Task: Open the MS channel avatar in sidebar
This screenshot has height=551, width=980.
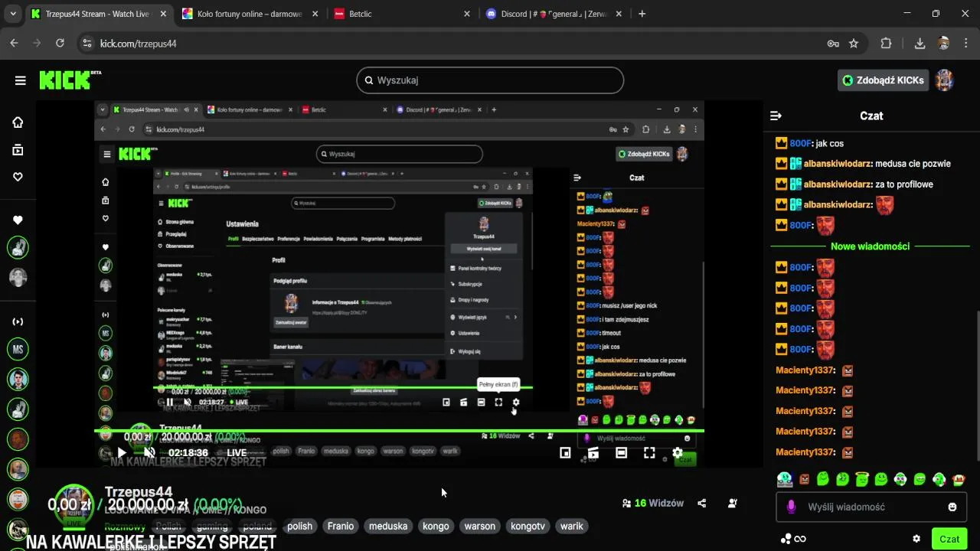Action: 18,350
